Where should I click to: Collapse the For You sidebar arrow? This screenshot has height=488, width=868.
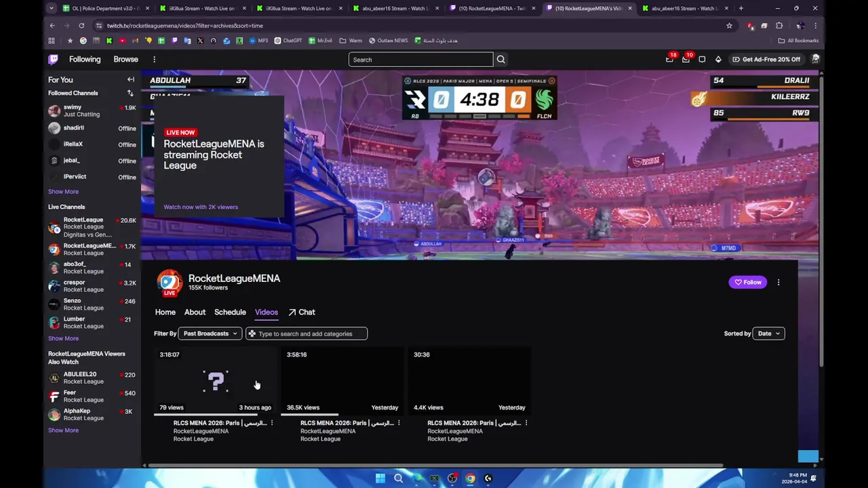[x=131, y=79]
